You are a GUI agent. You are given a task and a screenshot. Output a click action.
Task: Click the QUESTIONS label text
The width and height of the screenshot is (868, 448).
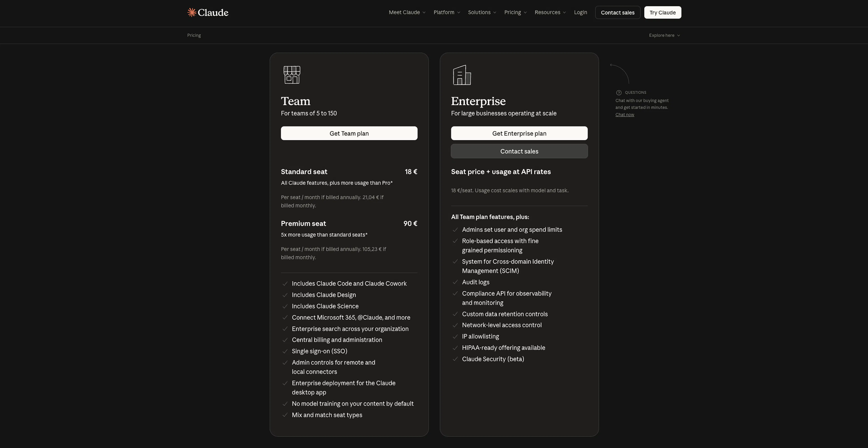tap(635, 93)
